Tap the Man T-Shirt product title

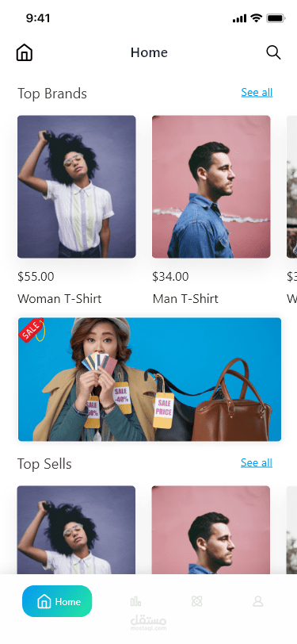point(185,298)
